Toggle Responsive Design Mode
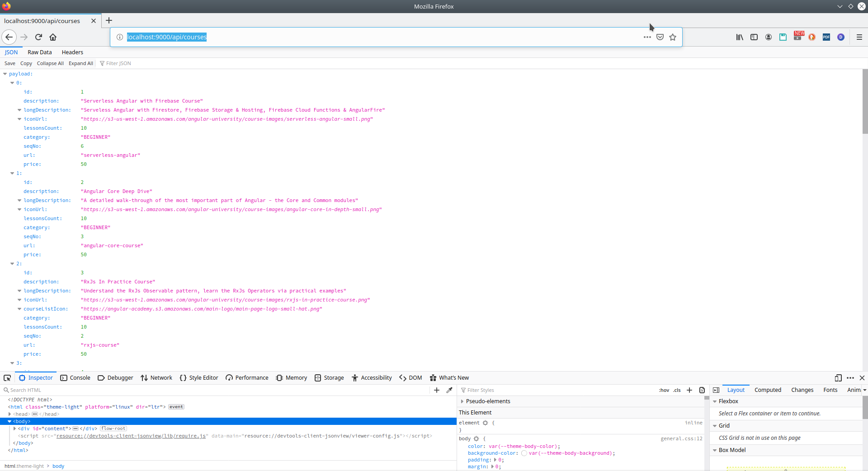 pyautogui.click(x=838, y=378)
